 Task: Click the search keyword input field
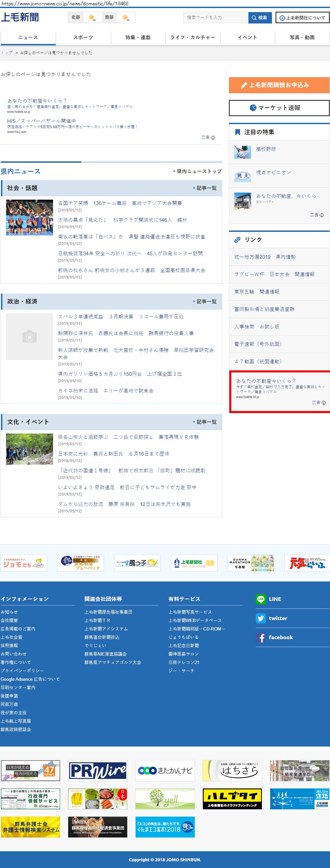tap(215, 17)
